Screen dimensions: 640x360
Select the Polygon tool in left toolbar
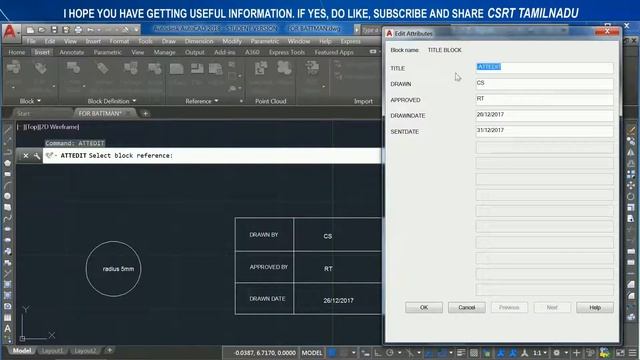tap(7, 163)
